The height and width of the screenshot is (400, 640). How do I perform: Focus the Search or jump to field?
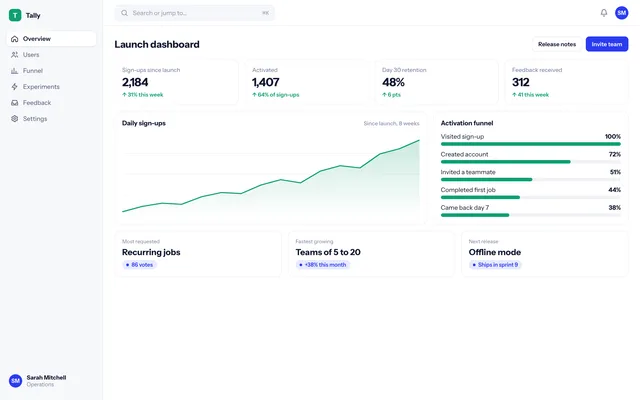(x=195, y=13)
